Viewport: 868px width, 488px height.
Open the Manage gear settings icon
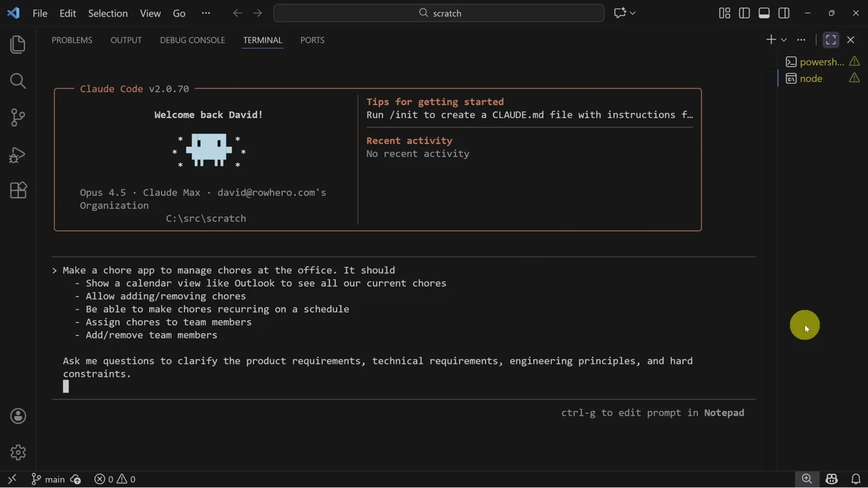point(18,452)
